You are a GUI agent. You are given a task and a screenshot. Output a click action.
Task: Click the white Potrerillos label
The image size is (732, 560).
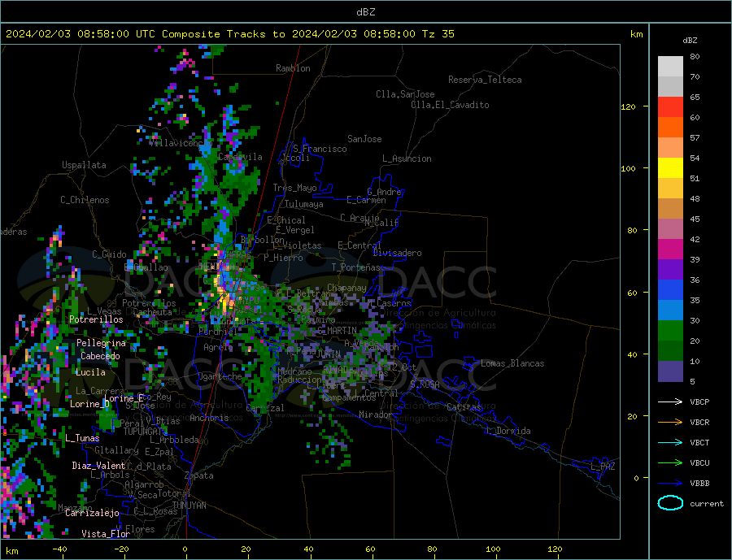click(x=96, y=319)
